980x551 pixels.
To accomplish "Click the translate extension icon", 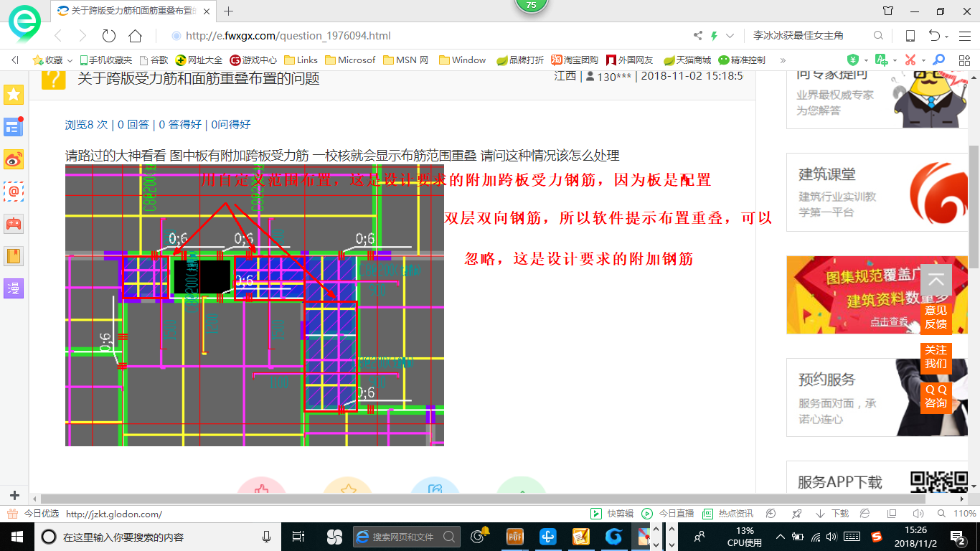I will click(x=882, y=60).
